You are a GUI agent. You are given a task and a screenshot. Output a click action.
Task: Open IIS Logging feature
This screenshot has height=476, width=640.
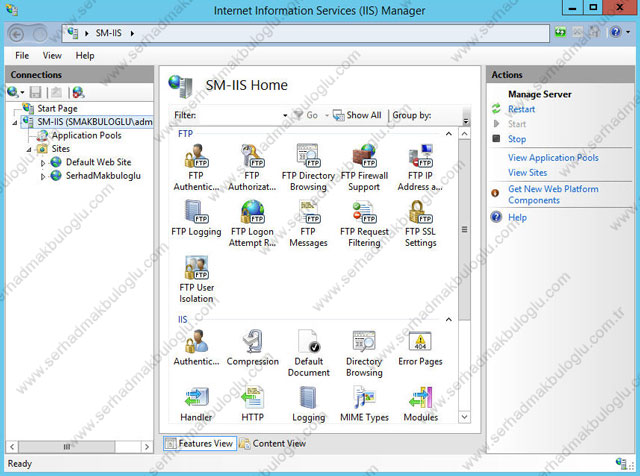[309, 404]
